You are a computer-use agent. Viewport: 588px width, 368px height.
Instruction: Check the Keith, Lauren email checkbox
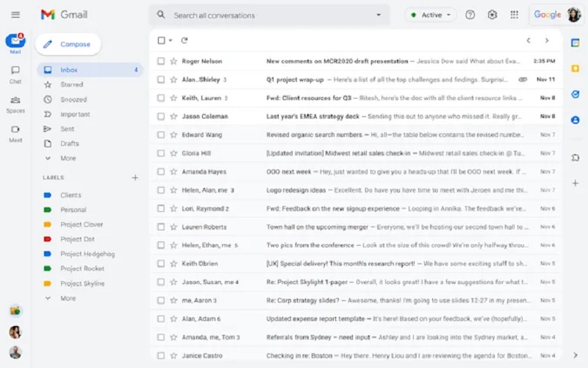click(161, 98)
